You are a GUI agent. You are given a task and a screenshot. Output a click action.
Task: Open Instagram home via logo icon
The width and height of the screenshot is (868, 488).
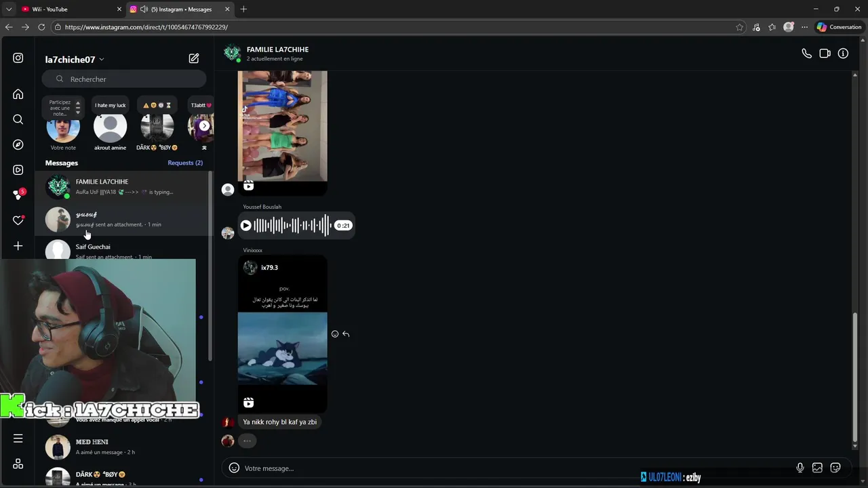tap(18, 58)
